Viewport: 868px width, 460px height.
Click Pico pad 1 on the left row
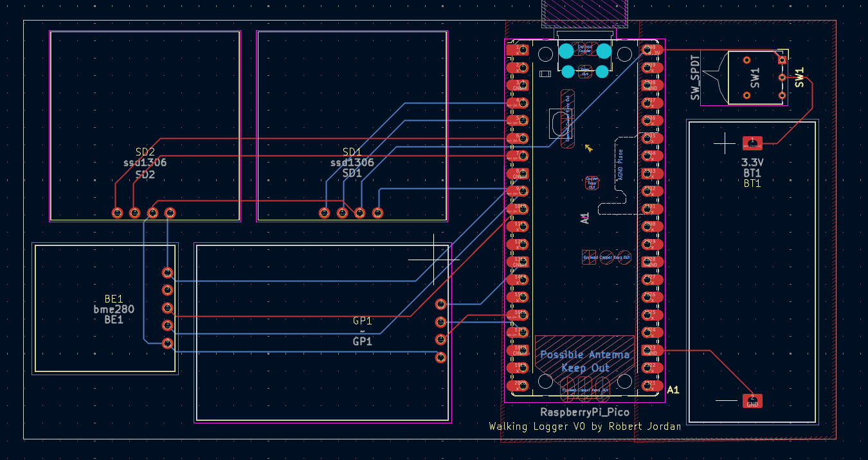[518, 49]
